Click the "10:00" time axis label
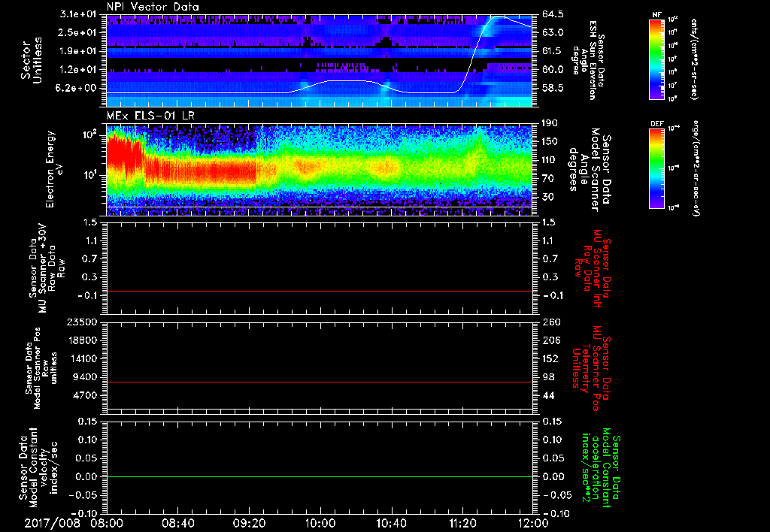Image resolution: width=770 pixels, height=532 pixels. pos(320,523)
